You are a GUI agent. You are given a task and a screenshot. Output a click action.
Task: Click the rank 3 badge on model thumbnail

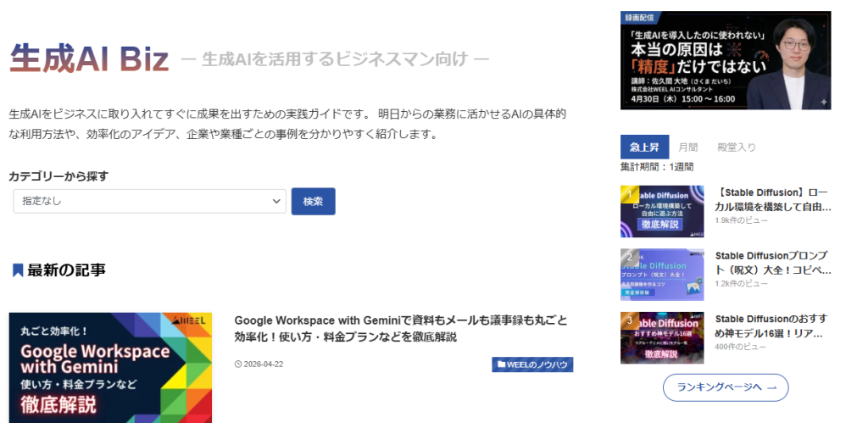[628, 319]
